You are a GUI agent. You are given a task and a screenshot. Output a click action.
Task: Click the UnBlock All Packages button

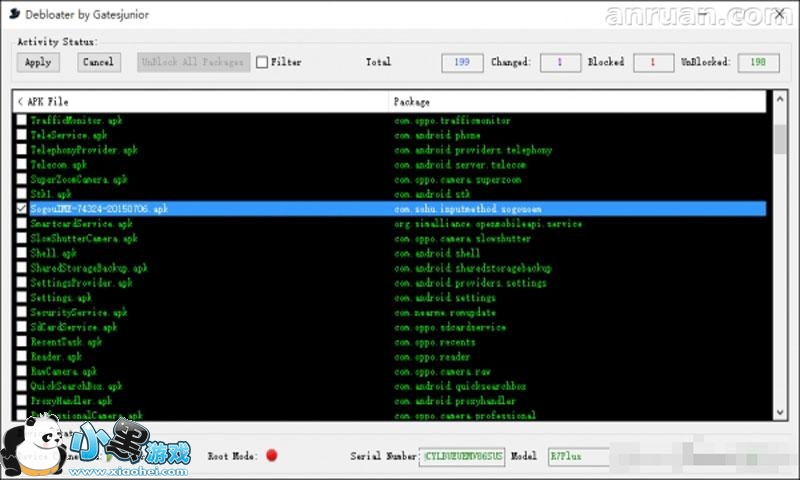(x=193, y=62)
